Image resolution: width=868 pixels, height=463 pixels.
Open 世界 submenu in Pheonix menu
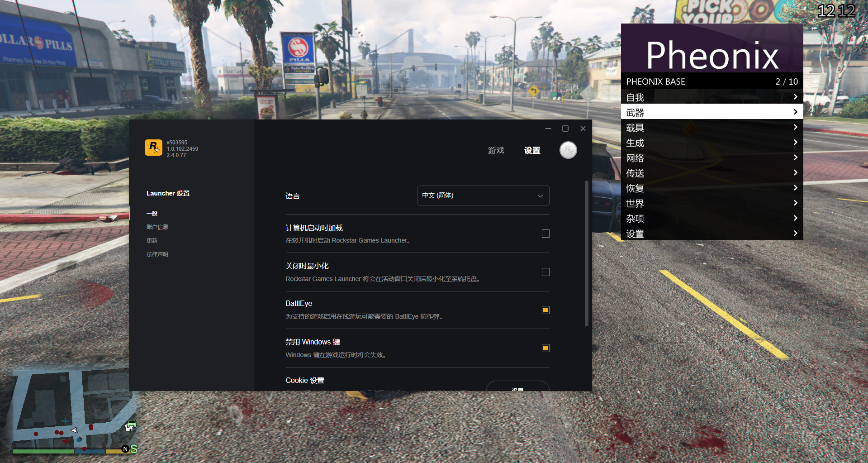tap(712, 203)
